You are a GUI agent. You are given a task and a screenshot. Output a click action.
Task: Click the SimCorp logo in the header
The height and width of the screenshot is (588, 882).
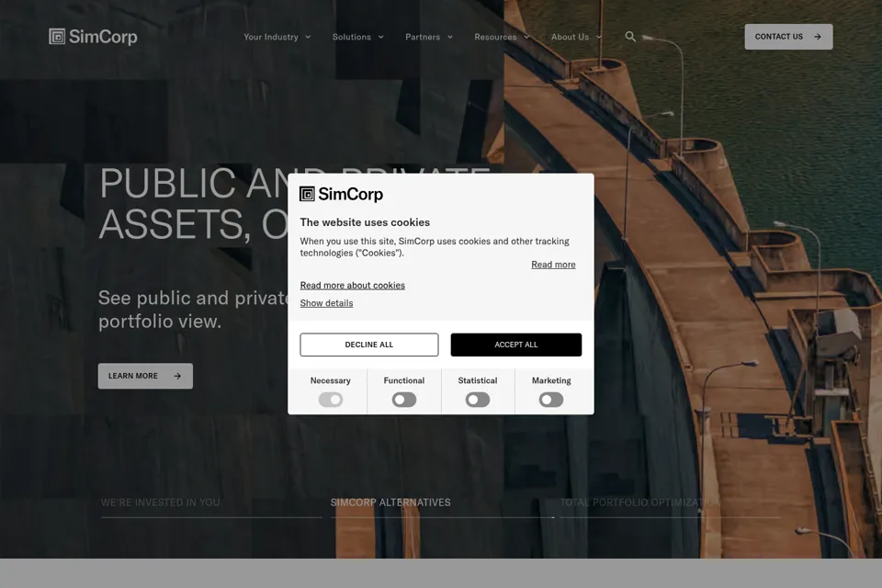pyautogui.click(x=93, y=37)
